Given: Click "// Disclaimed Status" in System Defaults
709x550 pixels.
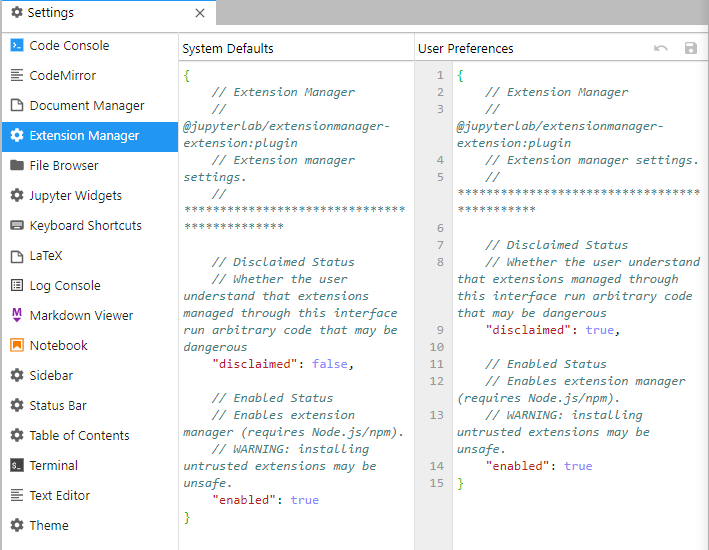Looking at the screenshot, I should coord(283,262).
